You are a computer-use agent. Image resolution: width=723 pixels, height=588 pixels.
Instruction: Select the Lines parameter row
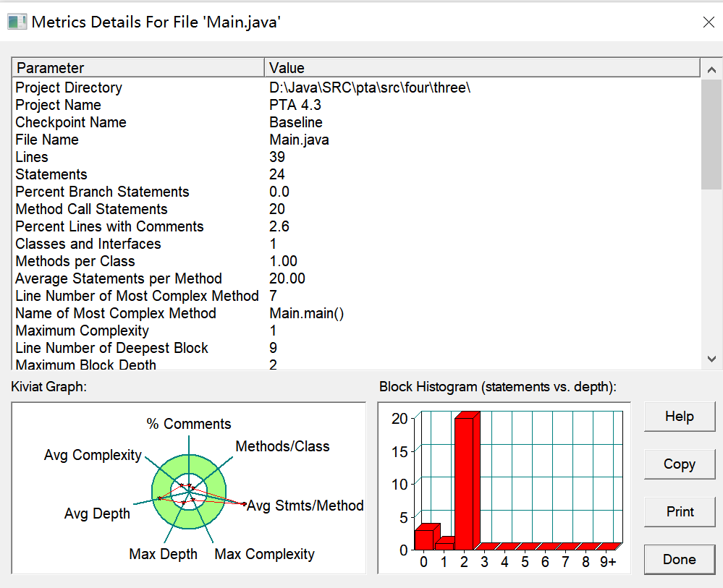click(x=356, y=157)
